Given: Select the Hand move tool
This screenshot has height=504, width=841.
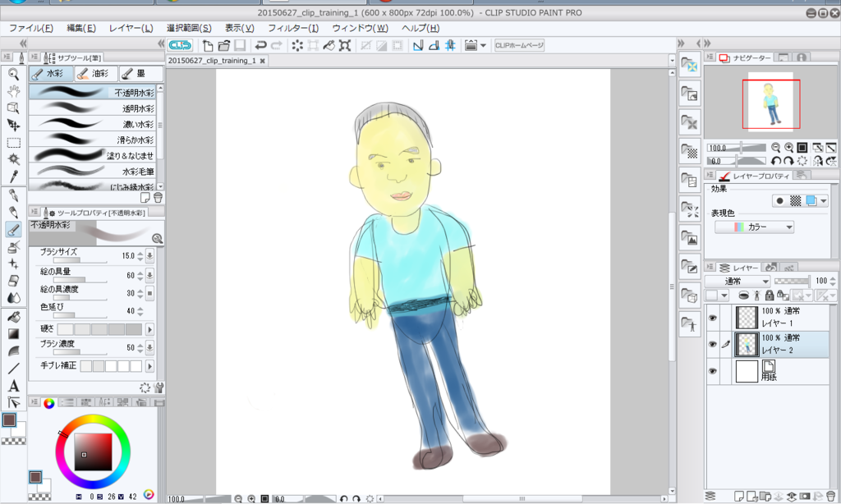Looking at the screenshot, I should coord(13,91).
